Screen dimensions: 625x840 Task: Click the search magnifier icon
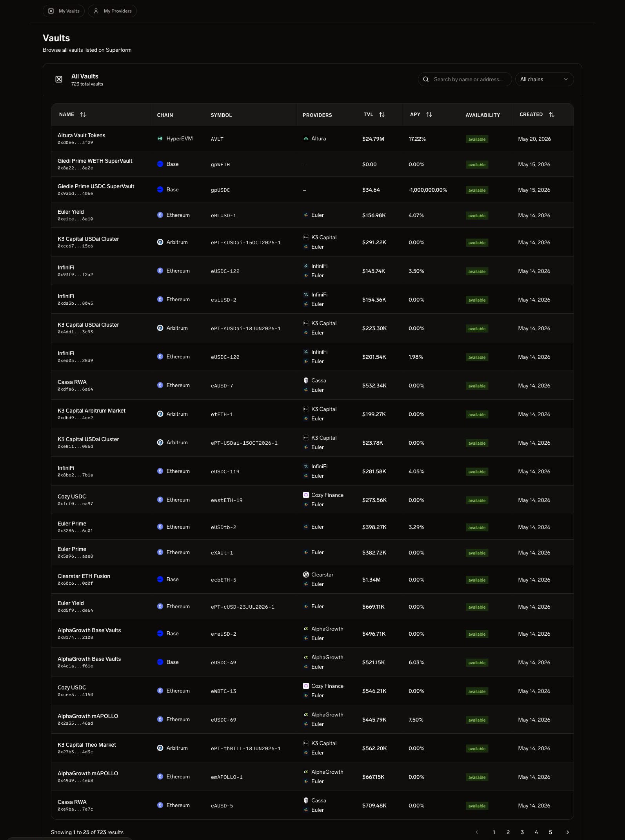426,79
